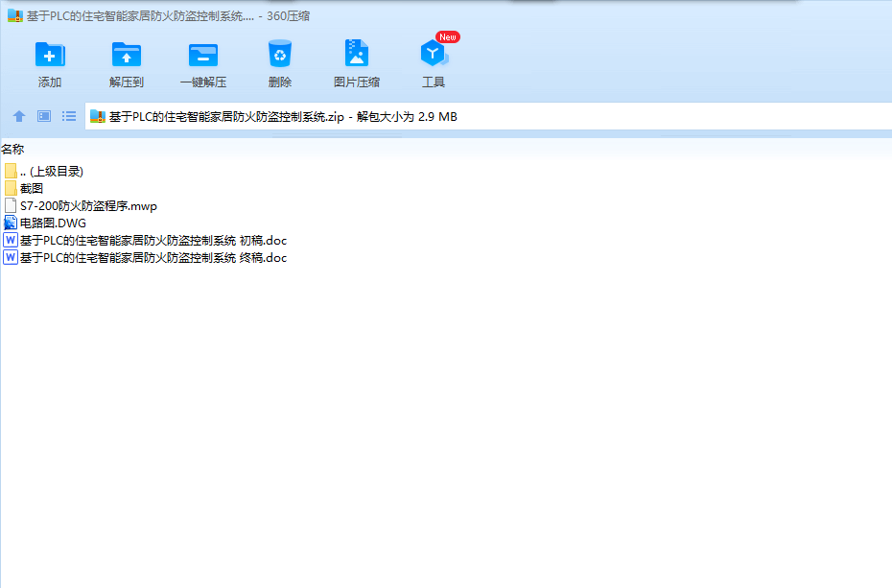Click the Word icon of 终稿.doc

(11, 258)
